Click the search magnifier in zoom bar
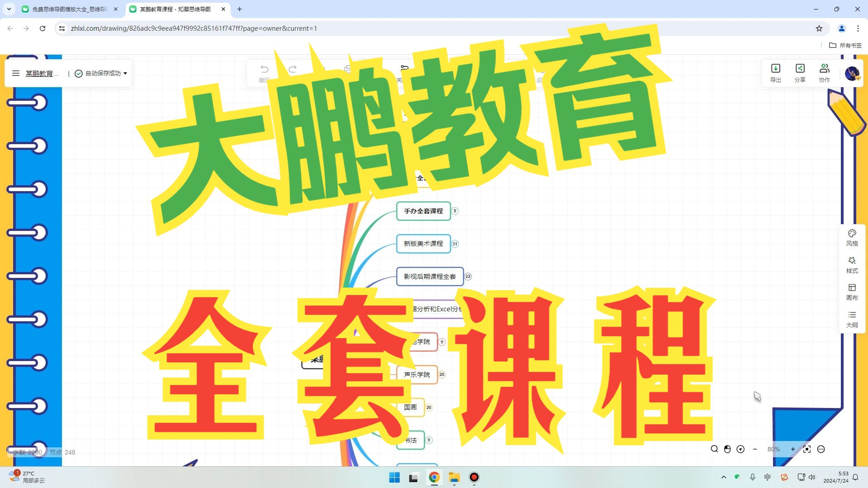 [x=714, y=449]
